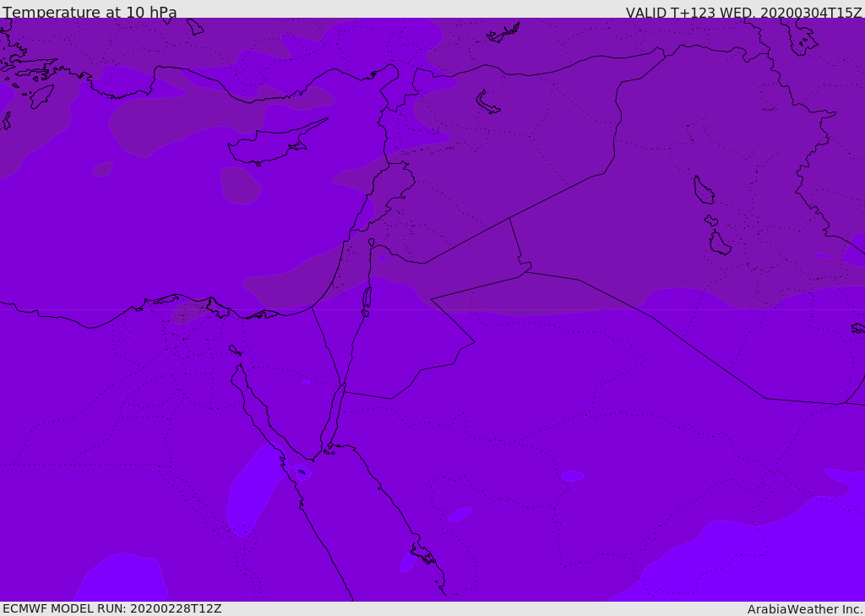This screenshot has height=616, width=865.
Task: Click the 'VALID T+123 WED. 20200304T15Z' label
Action: click(x=743, y=13)
